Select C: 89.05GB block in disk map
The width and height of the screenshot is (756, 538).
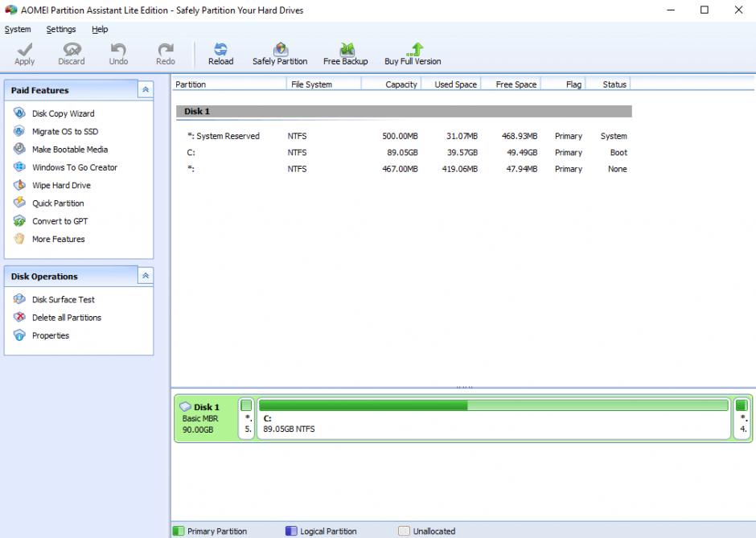point(494,418)
